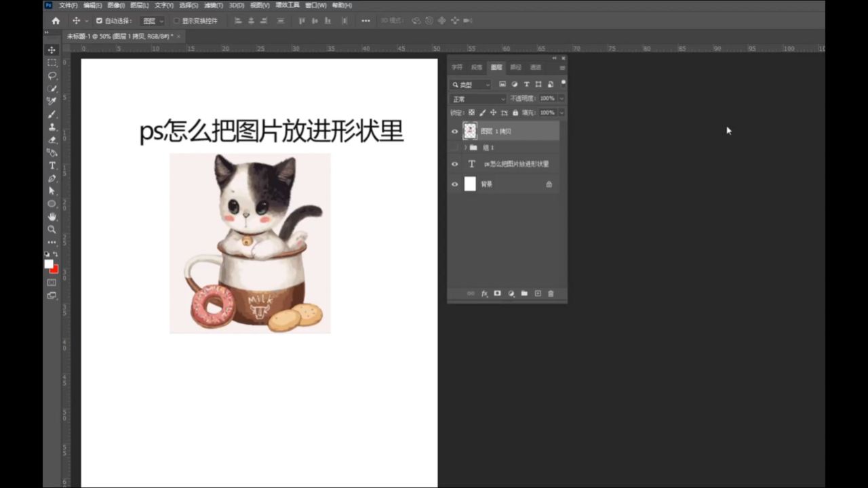Image resolution: width=868 pixels, height=488 pixels.
Task: Delete layer using trash icon
Action: pos(551,293)
